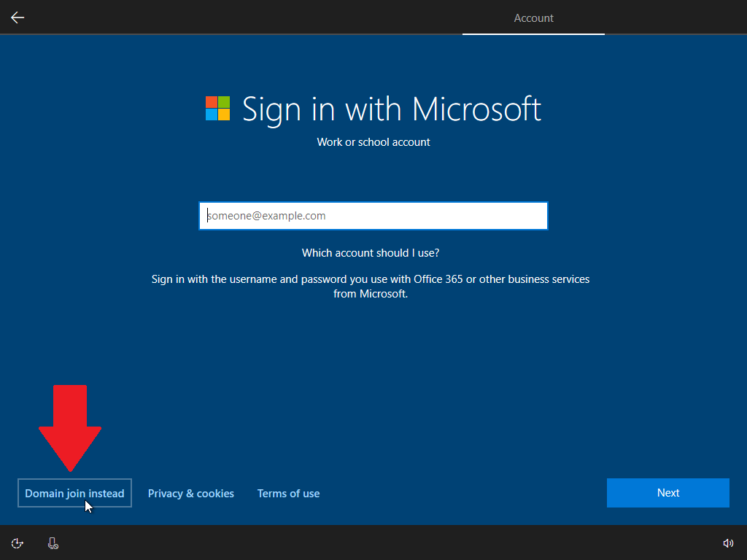This screenshot has height=560, width=747.
Task: Select the Account tab
Action: [533, 18]
